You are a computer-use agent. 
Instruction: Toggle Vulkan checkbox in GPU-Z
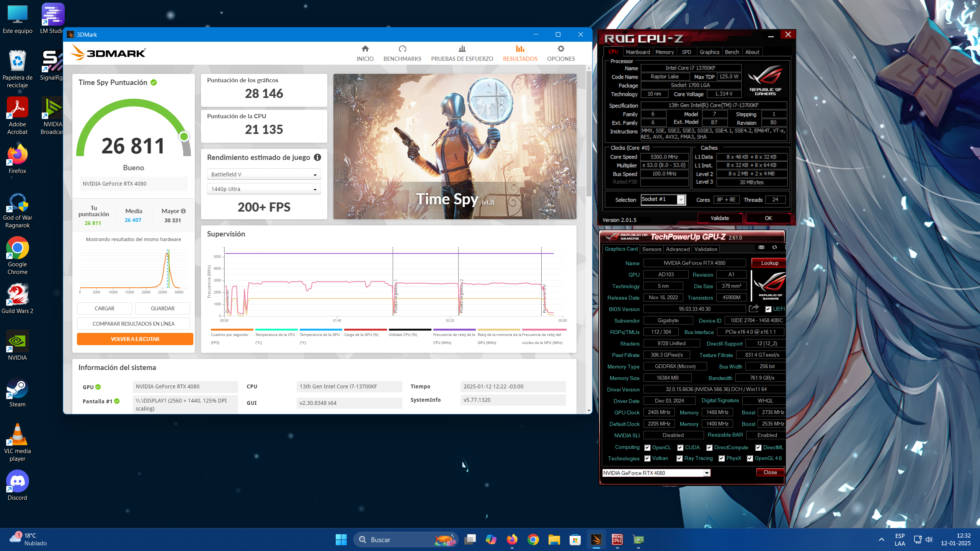click(647, 458)
